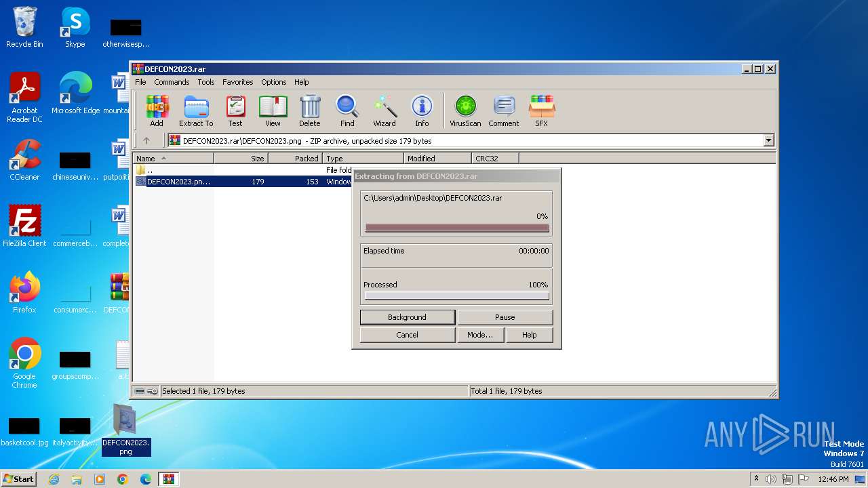Sort by the CRC32 column header

495,159
